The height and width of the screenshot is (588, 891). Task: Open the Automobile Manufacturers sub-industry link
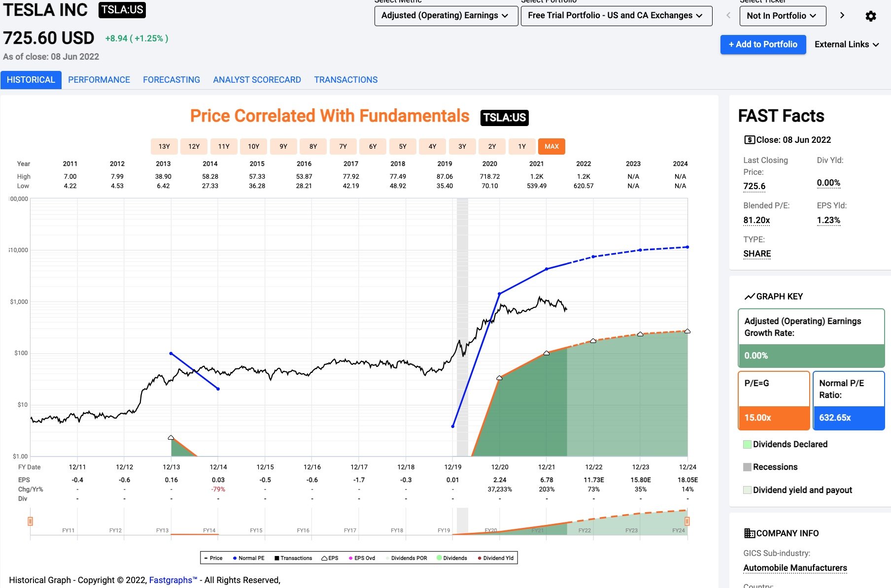795,568
